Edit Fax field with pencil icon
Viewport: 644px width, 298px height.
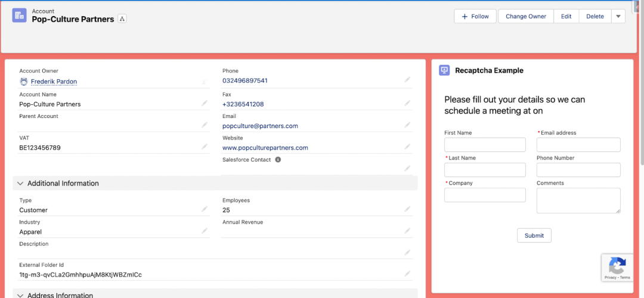[407, 103]
